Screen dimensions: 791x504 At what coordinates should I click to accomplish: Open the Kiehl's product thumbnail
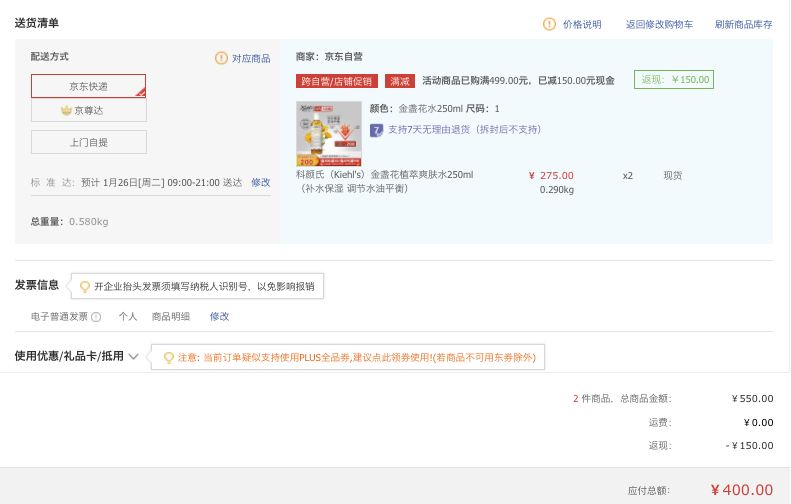click(329, 134)
